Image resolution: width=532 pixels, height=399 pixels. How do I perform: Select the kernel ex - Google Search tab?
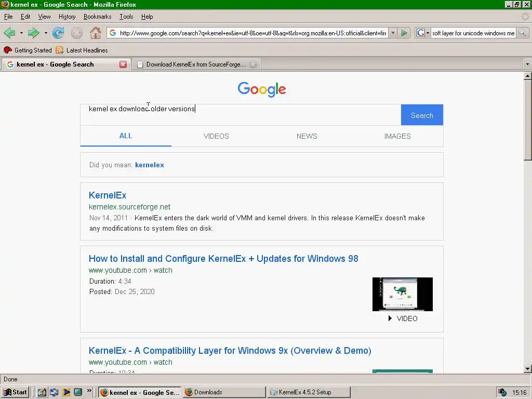66,64
